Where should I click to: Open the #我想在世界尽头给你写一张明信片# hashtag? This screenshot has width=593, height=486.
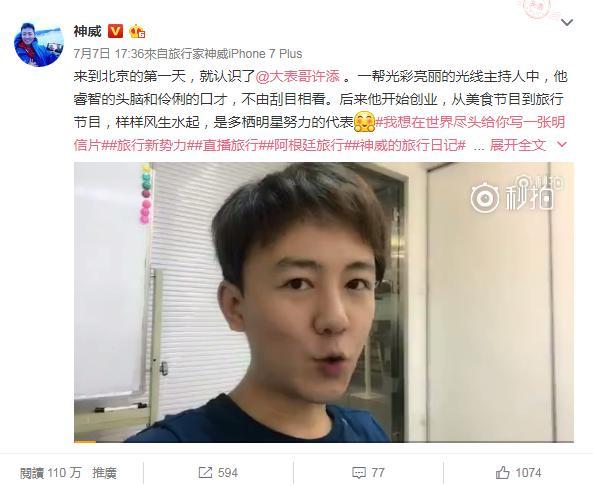point(319,133)
